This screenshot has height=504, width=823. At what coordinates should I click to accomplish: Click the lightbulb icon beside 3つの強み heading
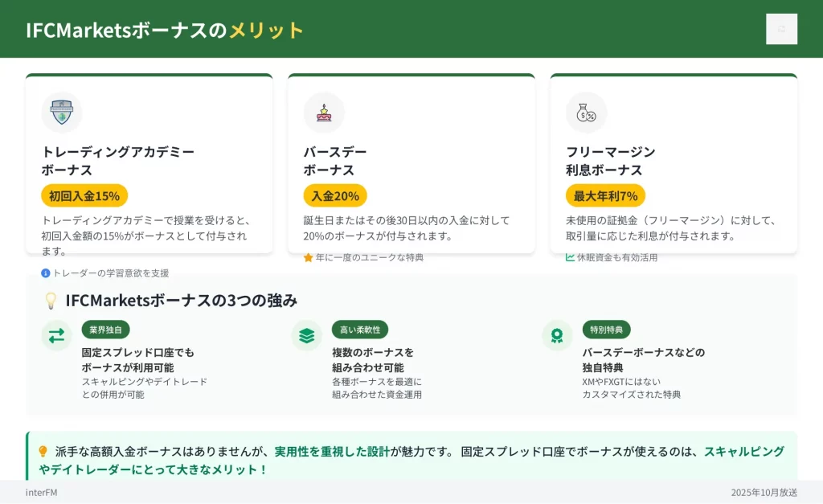coord(51,301)
